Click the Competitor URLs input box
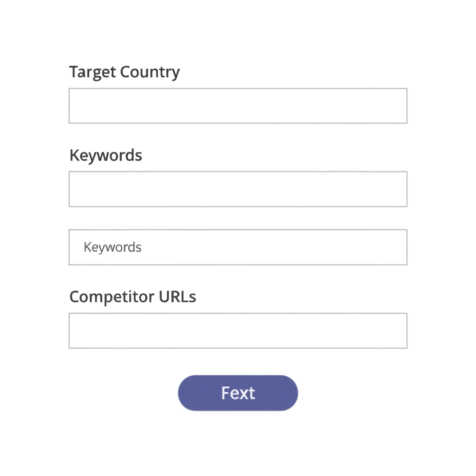476x476 pixels. coord(238,331)
